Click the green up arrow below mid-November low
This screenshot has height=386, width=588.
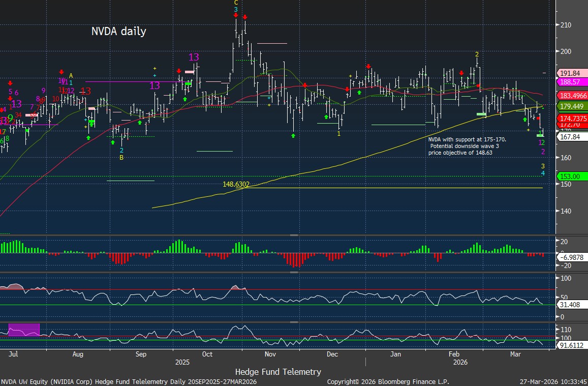click(x=293, y=135)
